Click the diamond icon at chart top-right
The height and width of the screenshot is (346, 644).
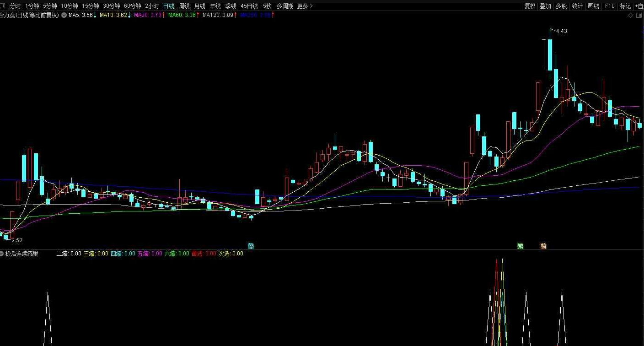[630, 15]
